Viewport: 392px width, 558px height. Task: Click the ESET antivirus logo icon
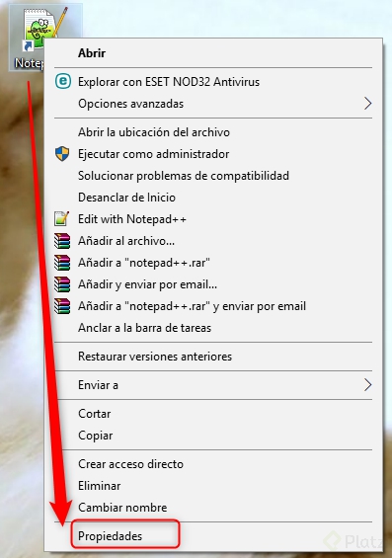coord(63,82)
